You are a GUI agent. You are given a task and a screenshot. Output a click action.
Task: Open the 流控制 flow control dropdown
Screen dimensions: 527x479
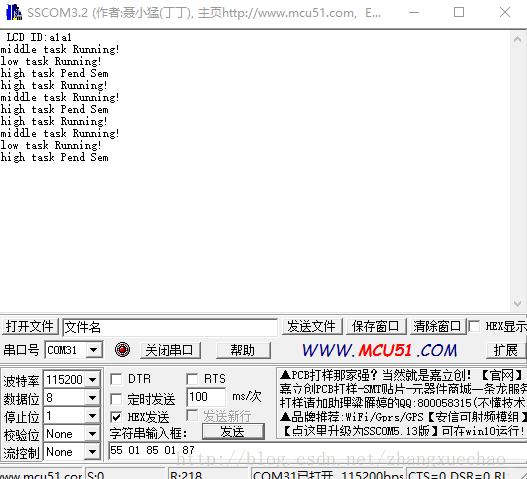point(92,452)
